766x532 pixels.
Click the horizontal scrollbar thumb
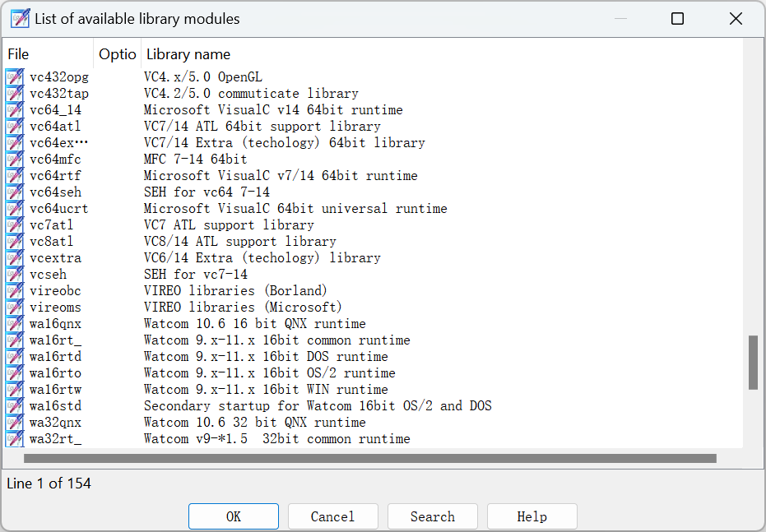369,458
